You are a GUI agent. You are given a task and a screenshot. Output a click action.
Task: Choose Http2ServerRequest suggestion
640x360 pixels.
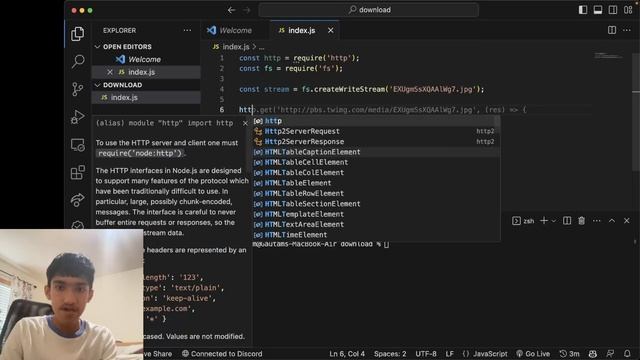click(x=376, y=131)
